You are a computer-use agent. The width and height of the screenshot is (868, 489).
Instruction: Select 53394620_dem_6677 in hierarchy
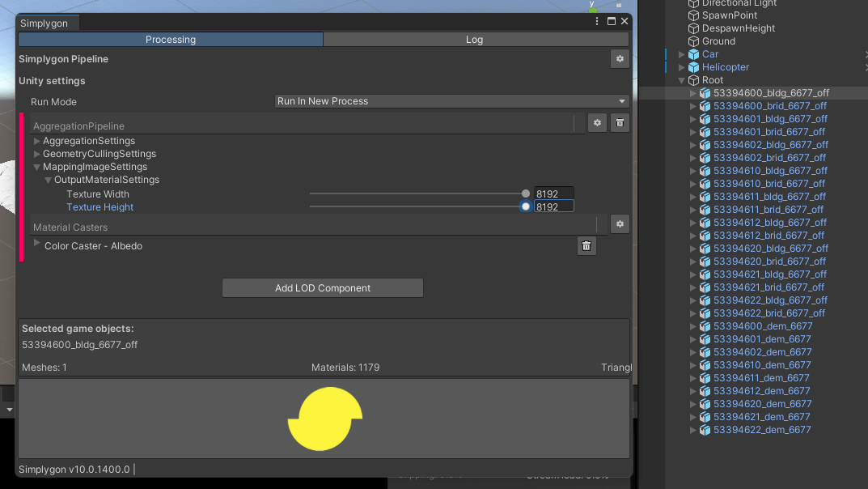(762, 404)
